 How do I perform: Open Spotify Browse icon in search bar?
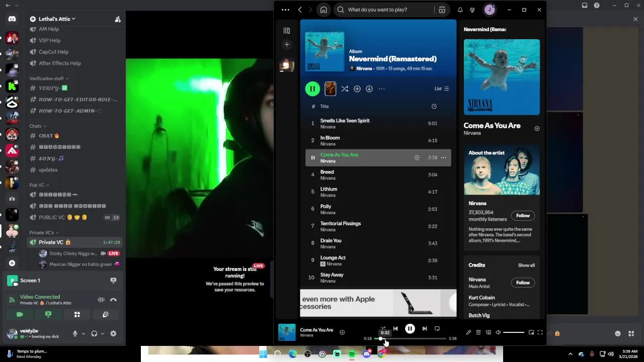[x=442, y=10]
